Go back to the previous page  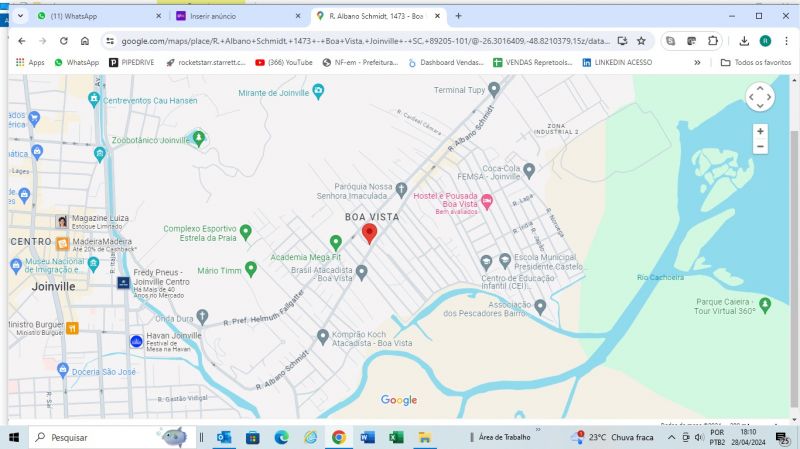pyautogui.click(x=21, y=41)
